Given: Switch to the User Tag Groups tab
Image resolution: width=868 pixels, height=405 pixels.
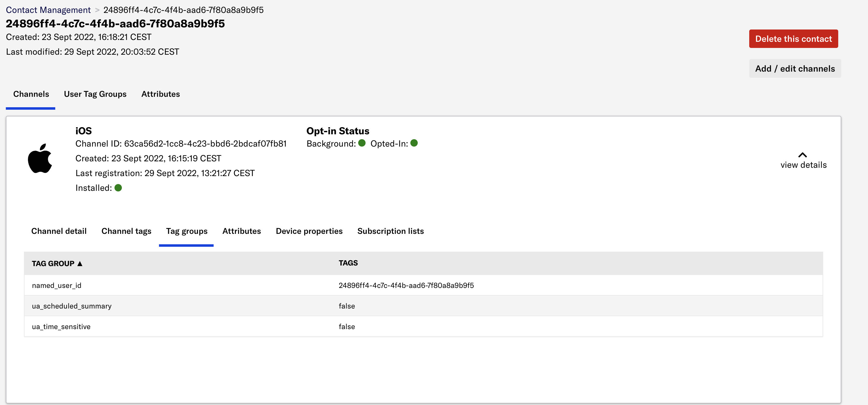Looking at the screenshot, I should coord(95,94).
